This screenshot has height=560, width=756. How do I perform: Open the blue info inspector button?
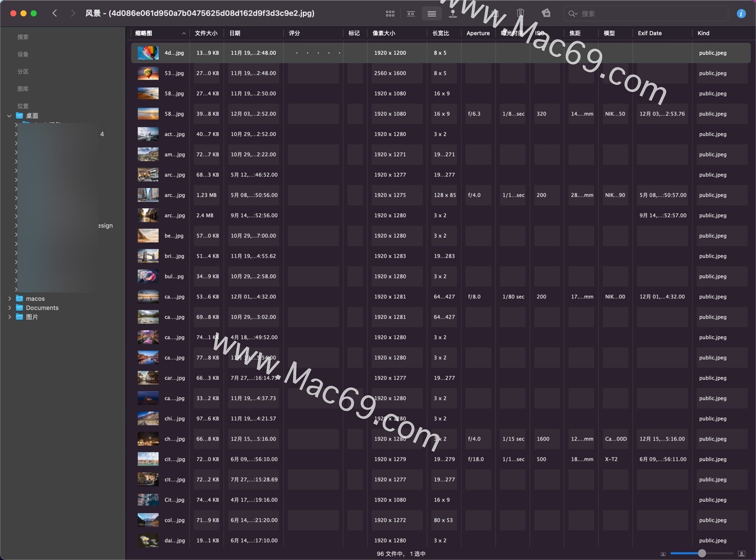(741, 14)
